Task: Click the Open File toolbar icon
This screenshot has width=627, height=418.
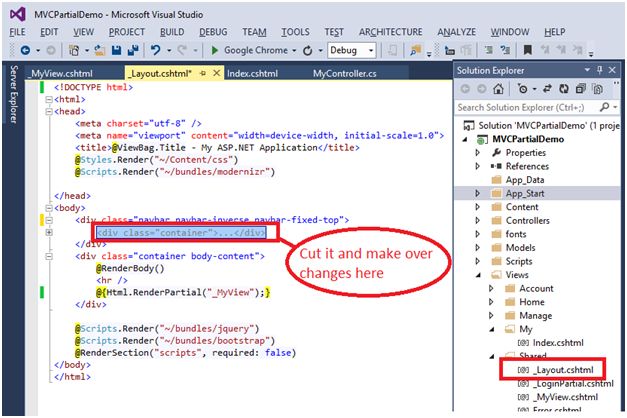Action: [100, 50]
